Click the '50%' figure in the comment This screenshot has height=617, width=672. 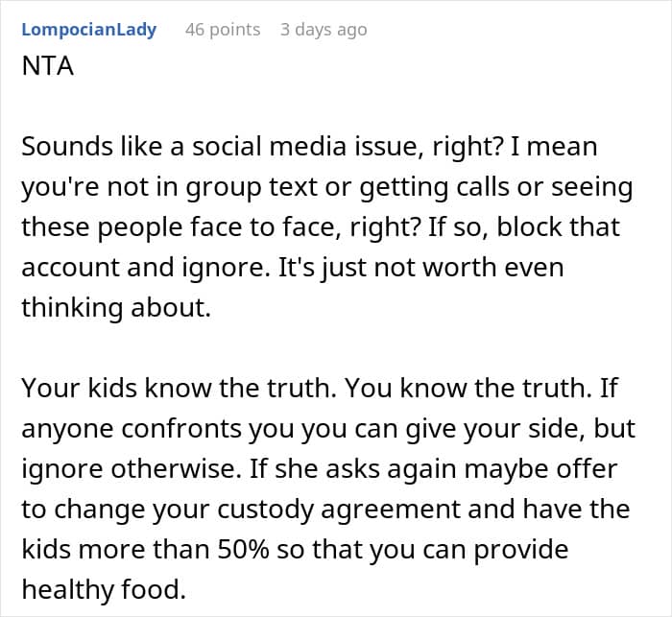[x=243, y=549]
